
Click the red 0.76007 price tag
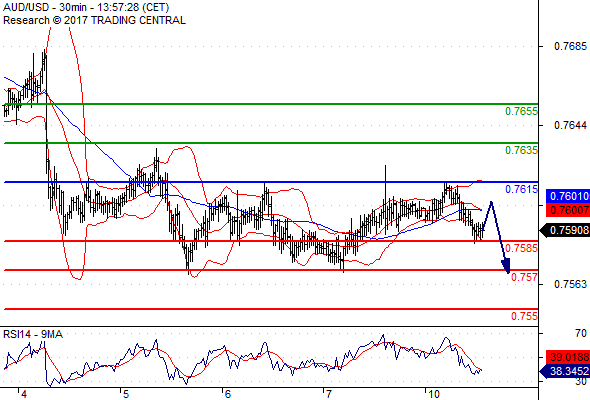pyautogui.click(x=568, y=210)
